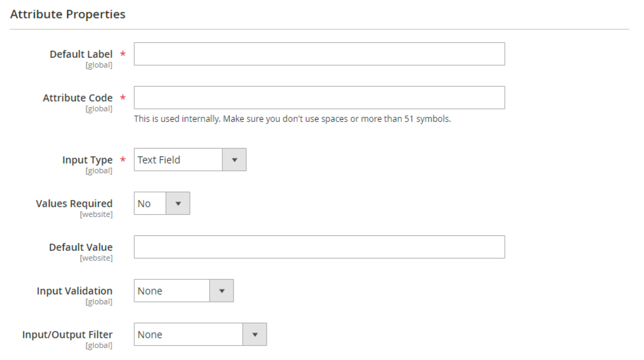Select the Values Required label text
Viewport: 644px width, 360px height.
74,204
